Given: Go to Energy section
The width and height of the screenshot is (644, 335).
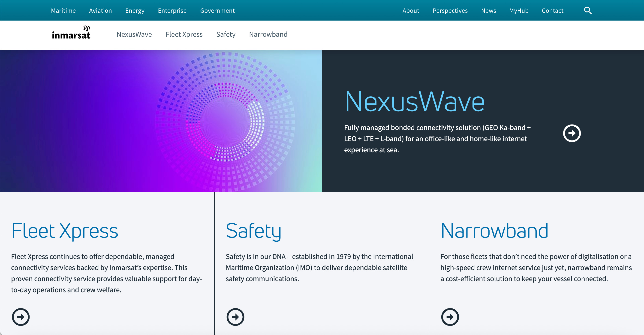Looking at the screenshot, I should [x=135, y=10].
